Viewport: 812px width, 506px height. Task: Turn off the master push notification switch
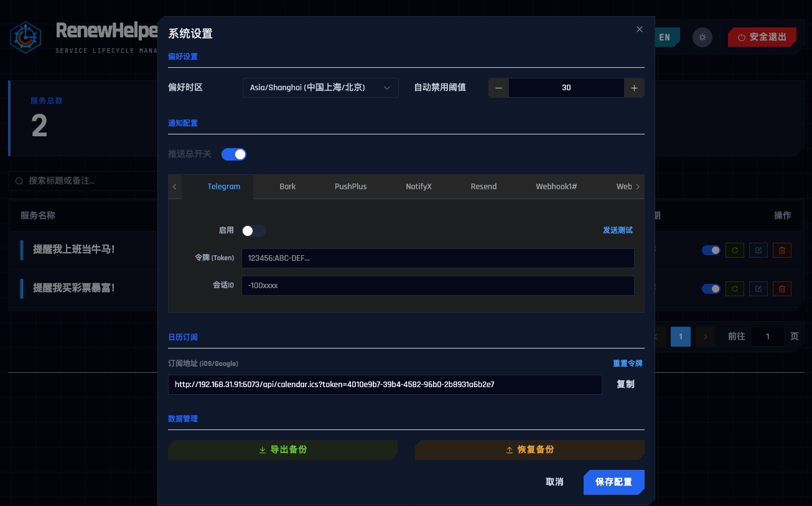coord(234,154)
